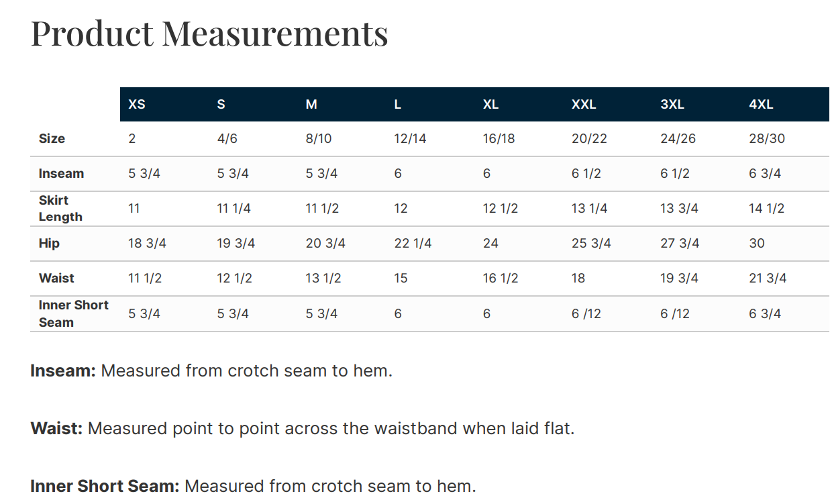Screen dimensions: 832x504
Task: Click the Inseam row label
Action: 61,174
